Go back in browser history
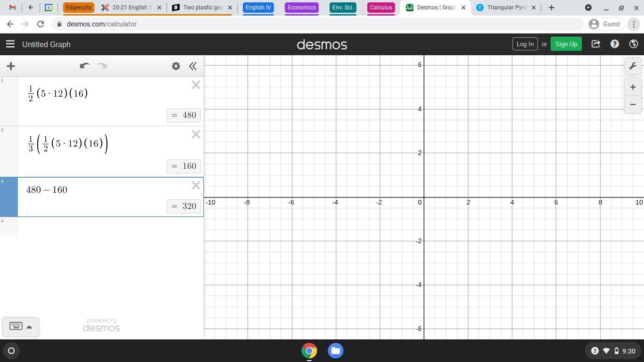The image size is (644, 362). [10, 24]
